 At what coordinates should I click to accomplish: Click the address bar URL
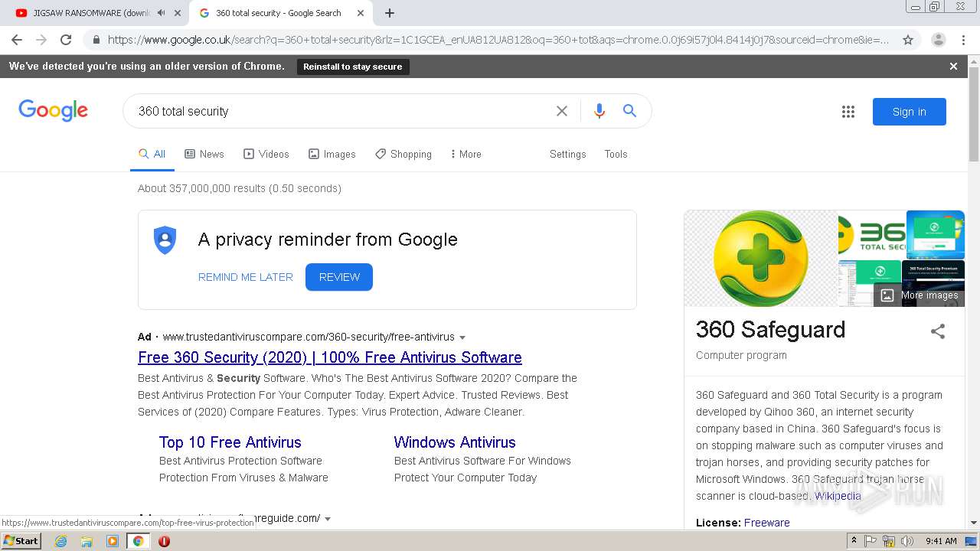coord(498,40)
